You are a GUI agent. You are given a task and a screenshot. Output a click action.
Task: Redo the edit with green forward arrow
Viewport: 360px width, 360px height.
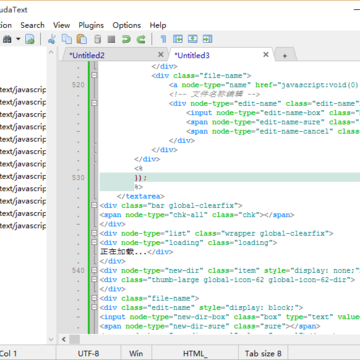coord(141,39)
